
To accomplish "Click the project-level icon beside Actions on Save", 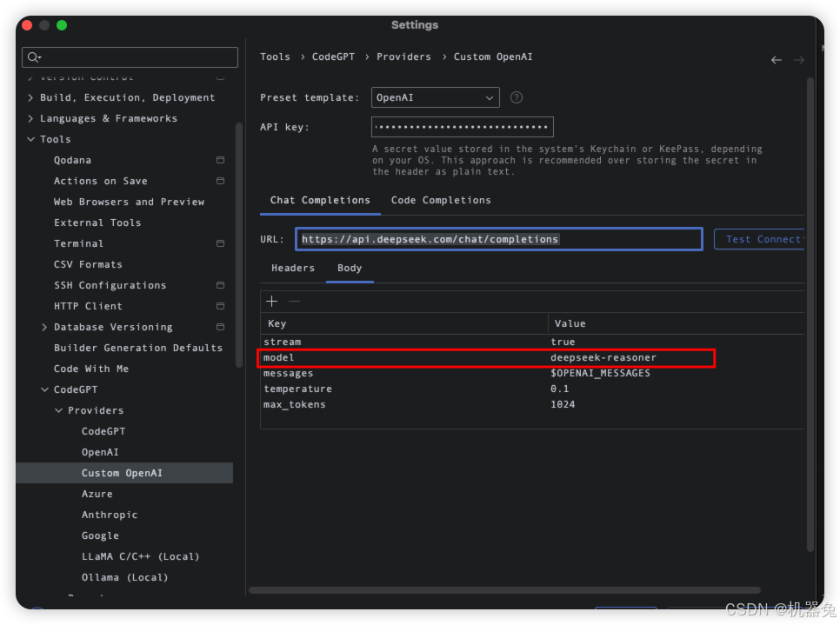I will click(x=220, y=181).
